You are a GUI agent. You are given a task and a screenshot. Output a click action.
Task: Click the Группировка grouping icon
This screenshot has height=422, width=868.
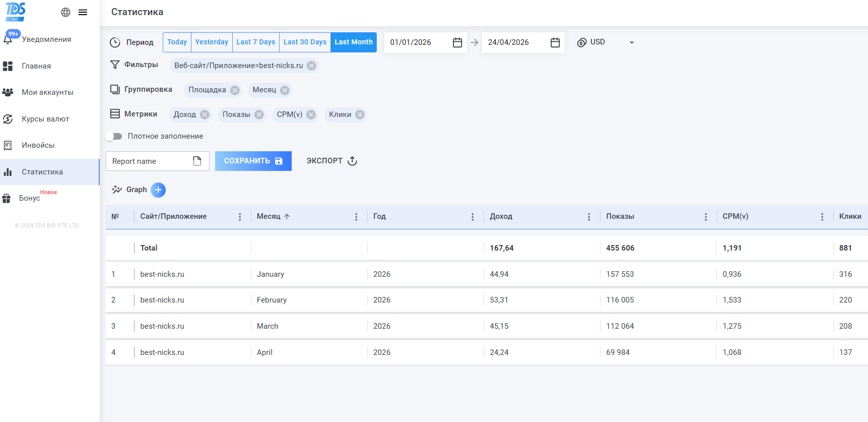coord(115,89)
